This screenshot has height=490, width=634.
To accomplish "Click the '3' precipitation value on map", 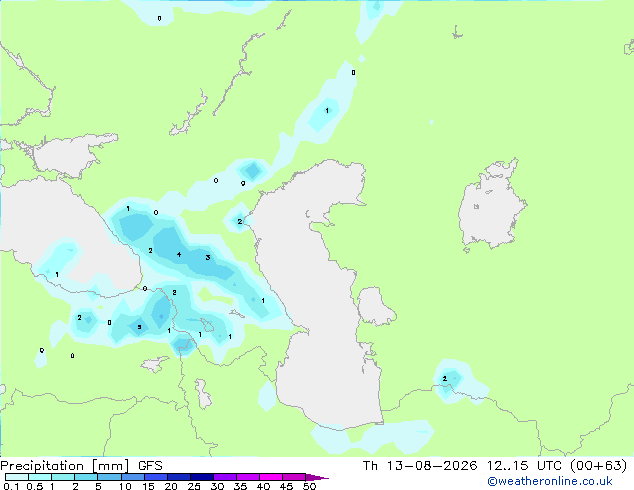I will tap(208, 258).
